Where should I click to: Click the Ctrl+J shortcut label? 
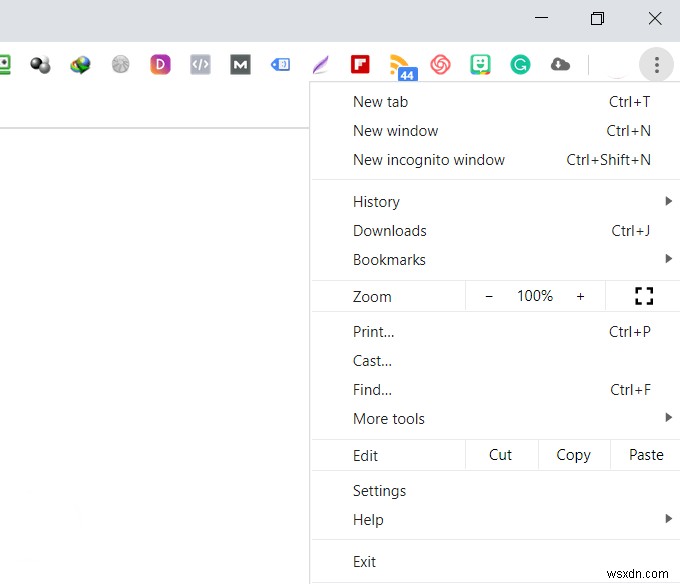(631, 231)
